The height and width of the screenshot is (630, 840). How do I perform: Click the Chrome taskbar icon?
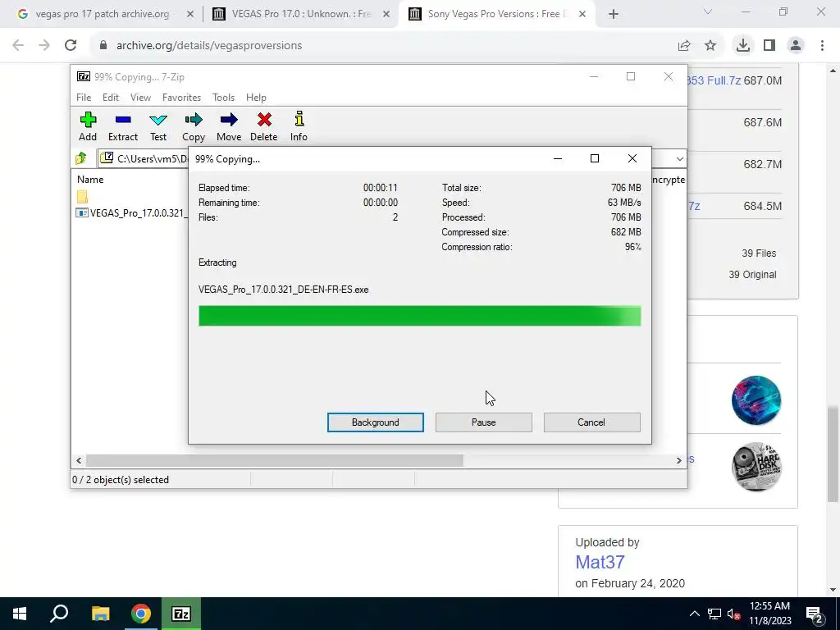(x=141, y=614)
